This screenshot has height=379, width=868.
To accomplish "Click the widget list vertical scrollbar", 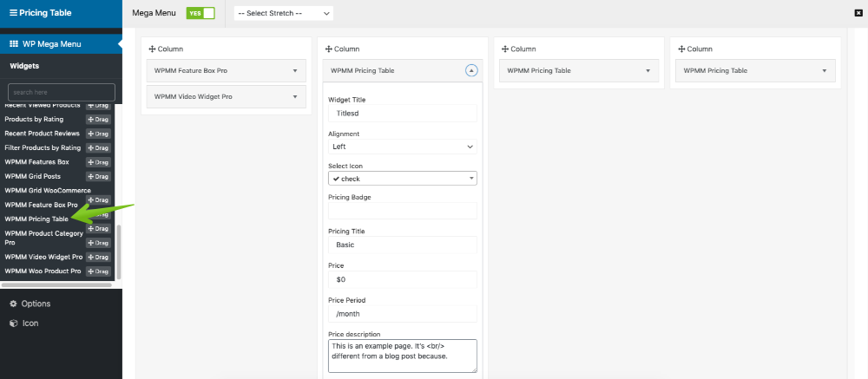I will point(118,252).
